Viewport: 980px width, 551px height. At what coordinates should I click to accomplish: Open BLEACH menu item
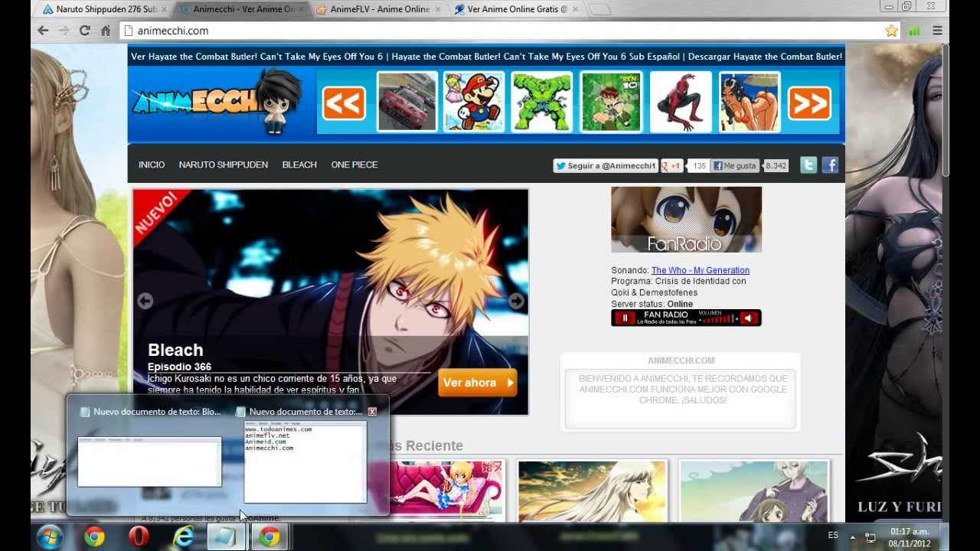coord(299,165)
